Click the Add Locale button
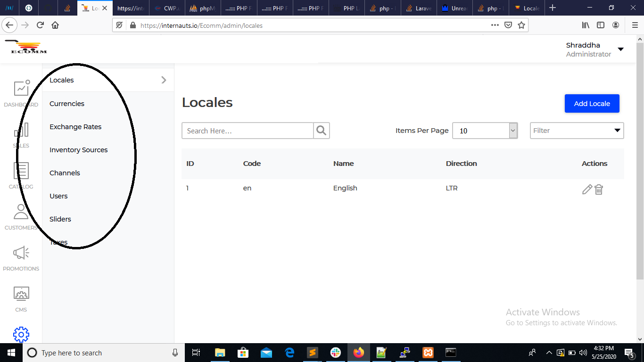 click(592, 104)
